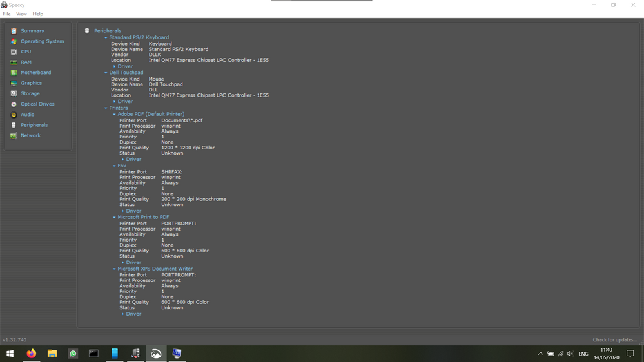Collapse the Microsoft XPS Document Writer node
Screen dimensions: 644x362
coord(114,269)
